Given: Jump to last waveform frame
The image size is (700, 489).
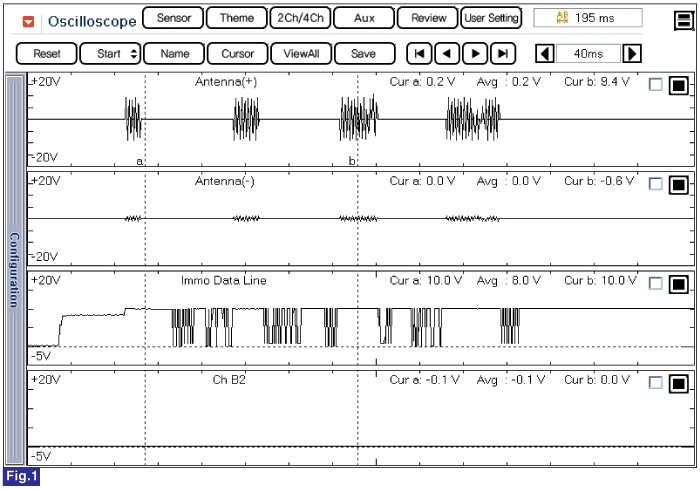Looking at the screenshot, I should (504, 54).
